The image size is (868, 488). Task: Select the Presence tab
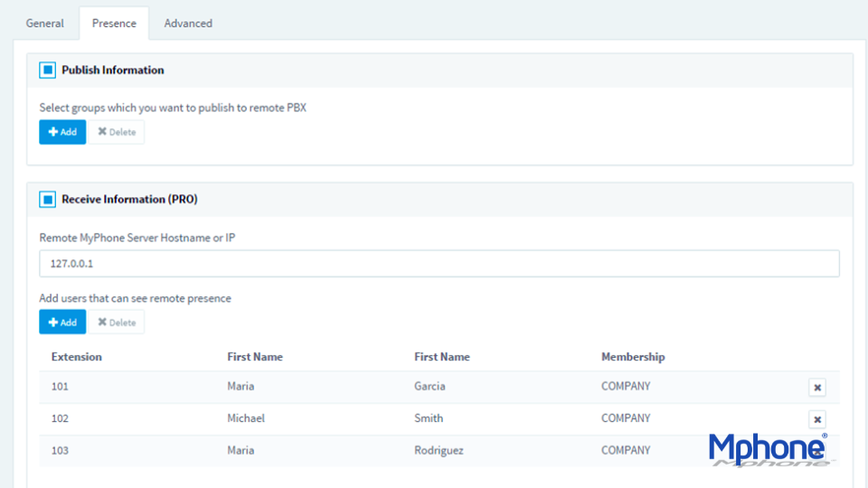114,23
